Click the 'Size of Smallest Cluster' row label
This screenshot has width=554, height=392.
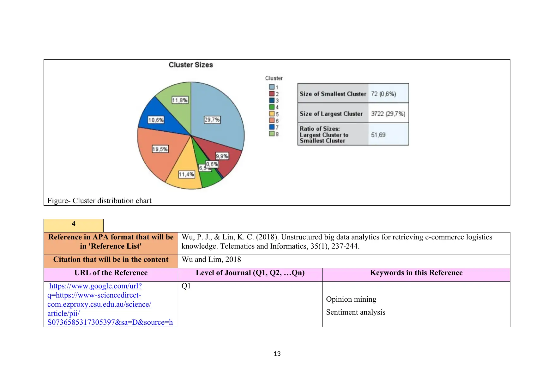[333, 94]
